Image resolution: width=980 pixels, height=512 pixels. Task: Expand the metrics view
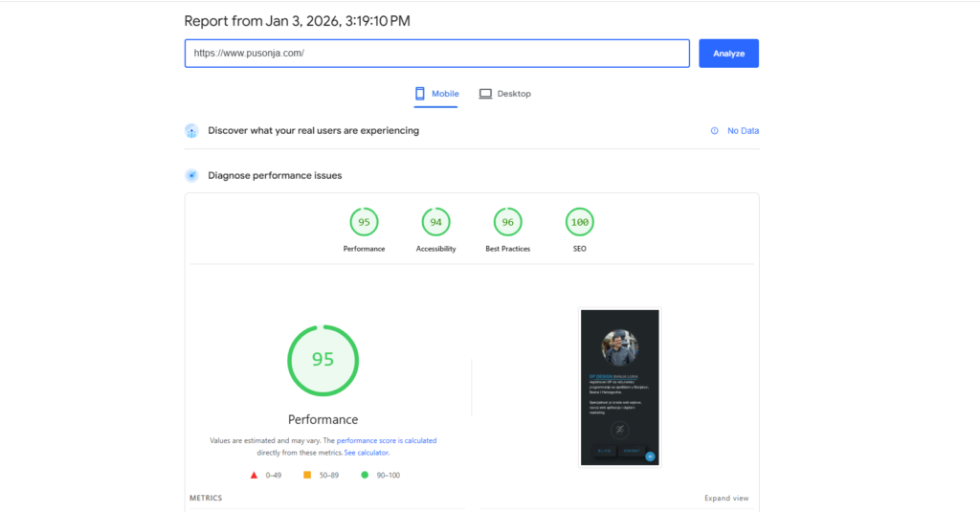pyautogui.click(x=725, y=499)
